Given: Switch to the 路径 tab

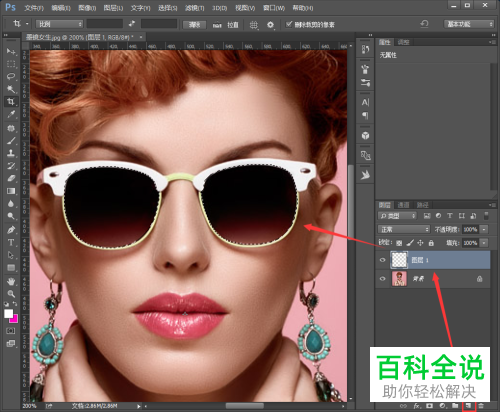Looking at the screenshot, I should coord(422,205).
